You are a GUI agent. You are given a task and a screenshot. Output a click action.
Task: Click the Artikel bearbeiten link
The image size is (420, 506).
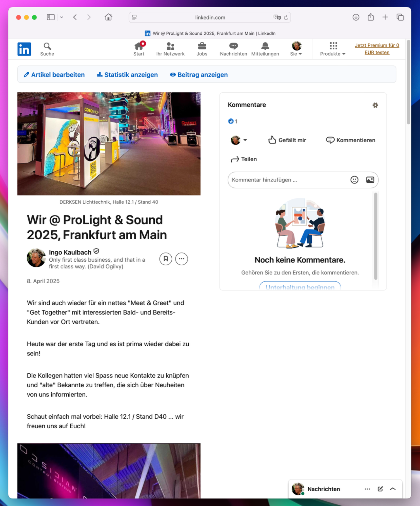[x=54, y=75]
